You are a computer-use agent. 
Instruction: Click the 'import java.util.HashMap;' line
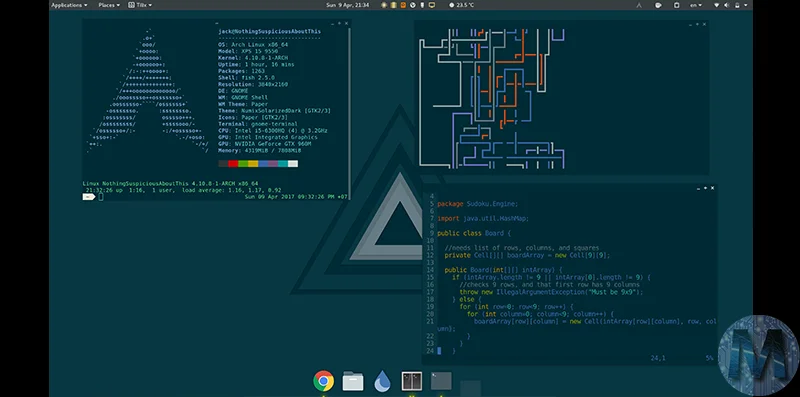(x=483, y=218)
